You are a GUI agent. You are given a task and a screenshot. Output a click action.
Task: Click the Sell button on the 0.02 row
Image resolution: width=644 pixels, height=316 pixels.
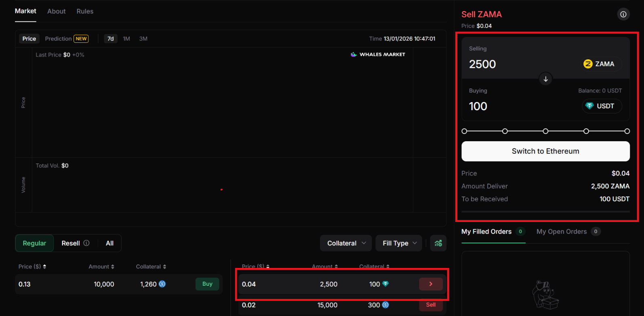431,305
